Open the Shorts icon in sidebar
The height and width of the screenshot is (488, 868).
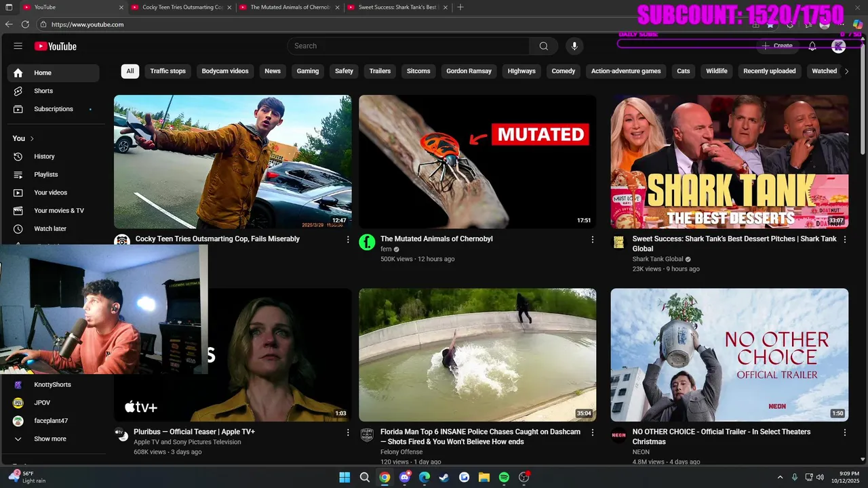click(x=18, y=91)
